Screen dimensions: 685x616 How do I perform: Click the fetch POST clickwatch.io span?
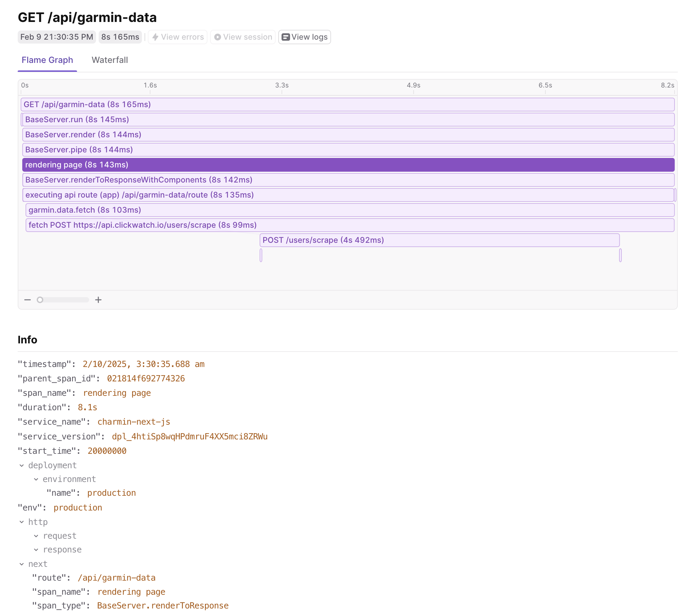(349, 225)
